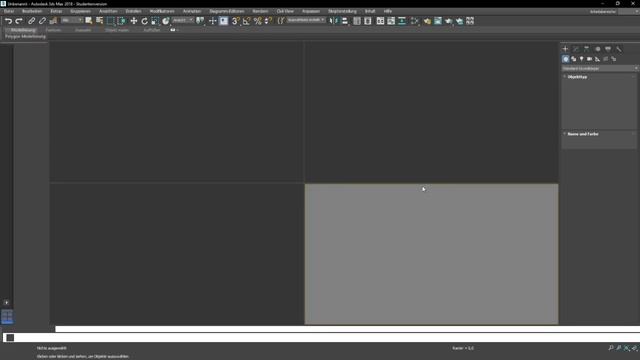The height and width of the screenshot is (360, 640).
Task: Open the Bearbeiten menu
Action: [x=32, y=11]
